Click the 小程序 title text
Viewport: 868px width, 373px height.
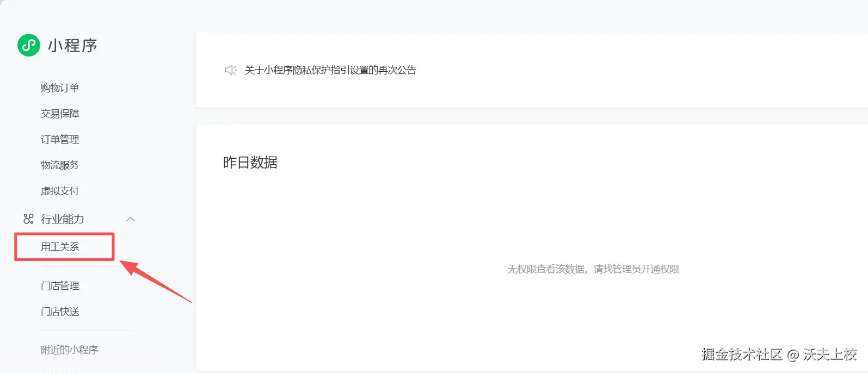pos(72,46)
